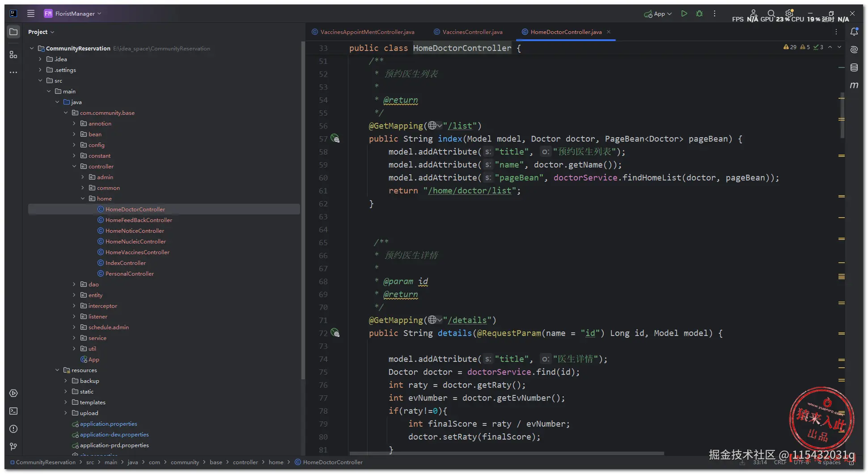The image size is (868, 474).
Task: Run the App with the play icon
Action: point(684,13)
